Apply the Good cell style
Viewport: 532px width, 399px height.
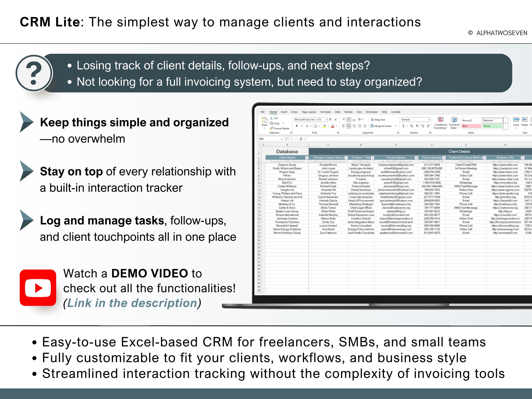[x=492, y=126]
